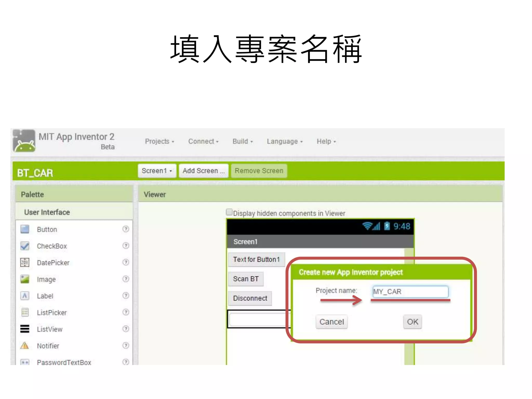The height and width of the screenshot is (399, 532).
Task: Click the BT_CAR project title
Action: click(x=35, y=173)
